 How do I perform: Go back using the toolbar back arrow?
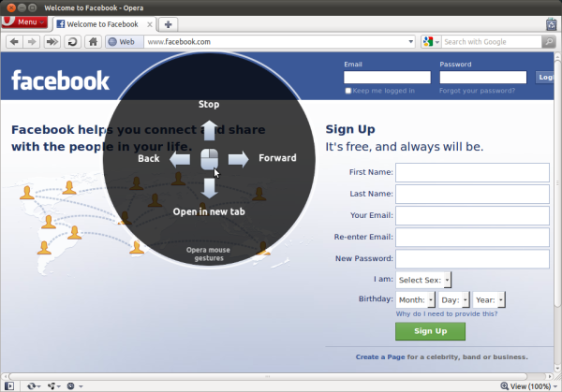(14, 42)
